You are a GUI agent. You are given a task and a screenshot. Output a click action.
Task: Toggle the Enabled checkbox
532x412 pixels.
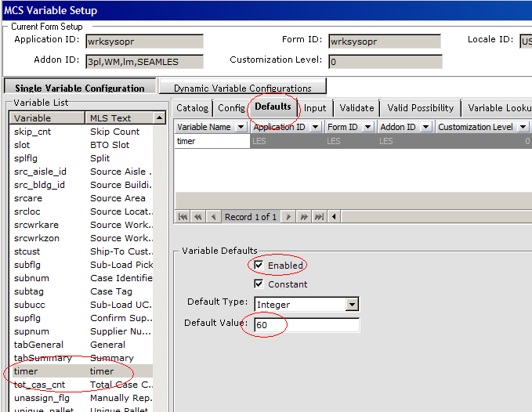coord(259,266)
